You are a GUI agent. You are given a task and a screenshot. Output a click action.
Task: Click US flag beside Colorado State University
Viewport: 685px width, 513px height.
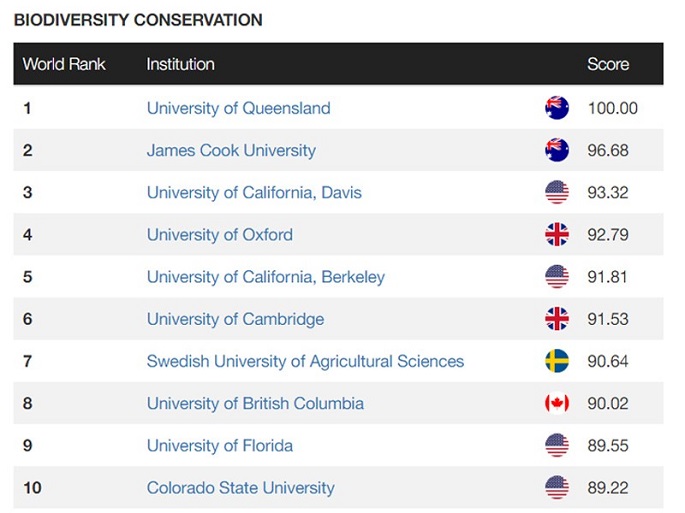pos(557,488)
